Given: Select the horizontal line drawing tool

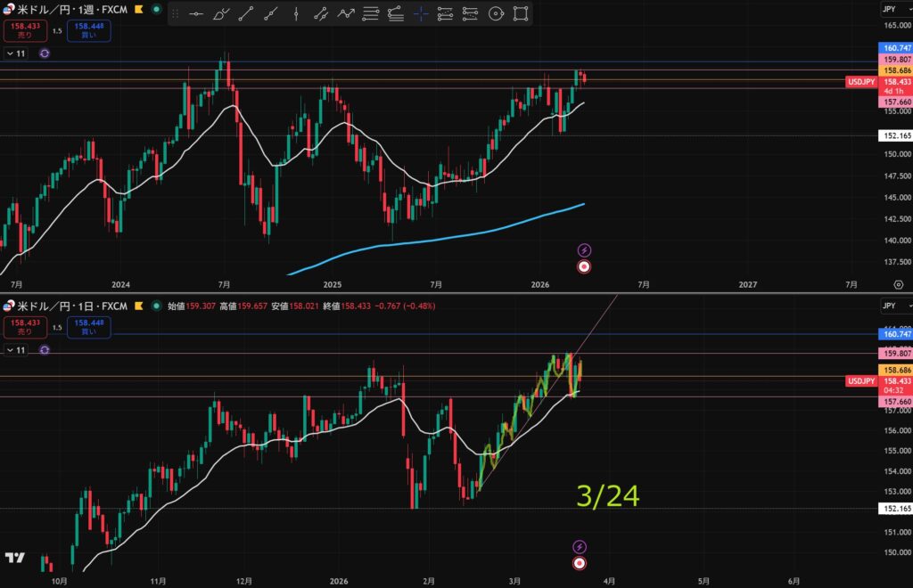Looking at the screenshot, I should tap(198, 13).
